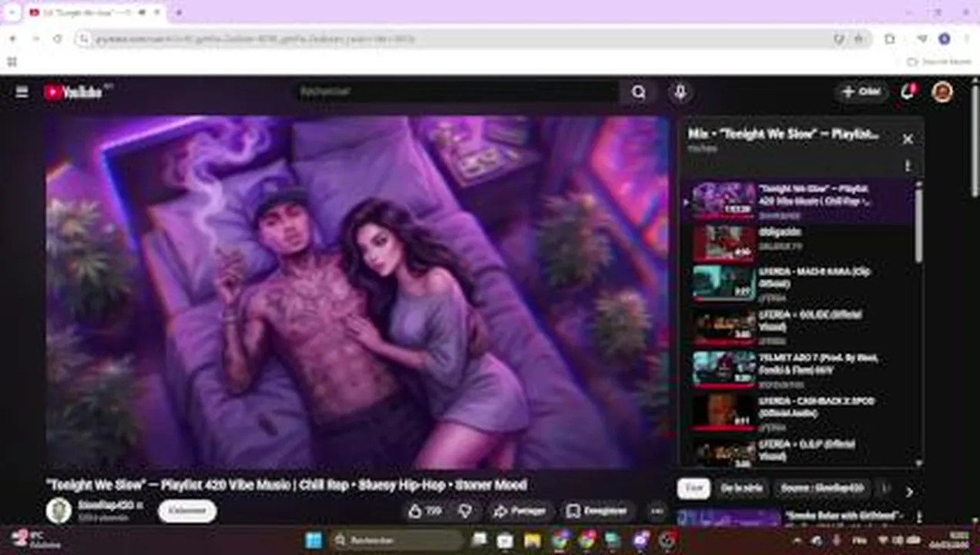Open the Créer button
Image resolution: width=980 pixels, height=555 pixels.
[861, 92]
